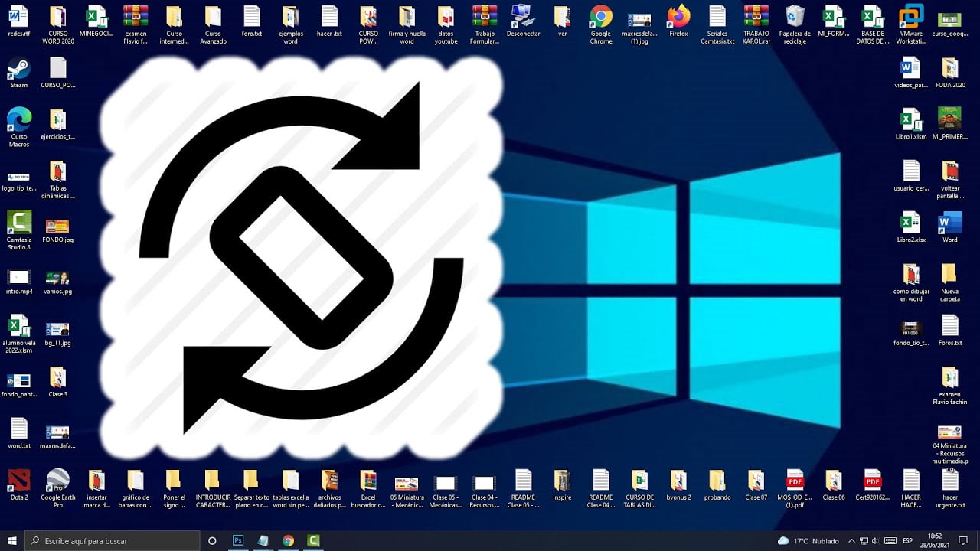Open the CURSO WORD 2020 folder

tap(57, 24)
